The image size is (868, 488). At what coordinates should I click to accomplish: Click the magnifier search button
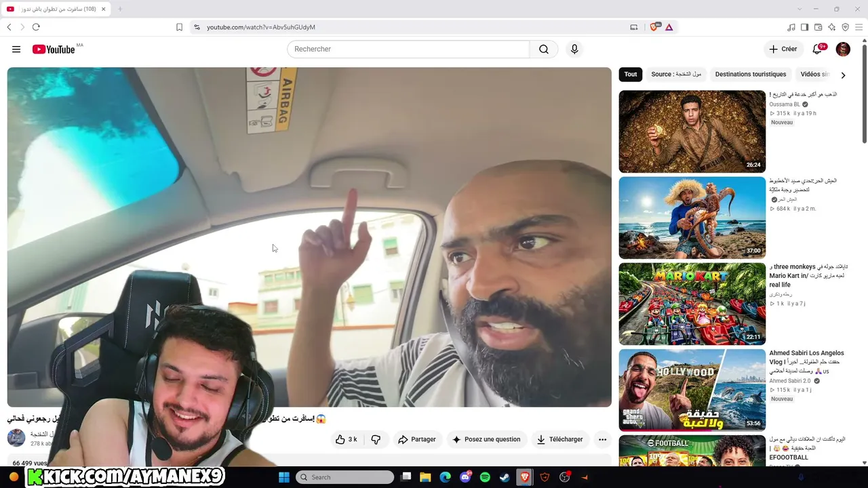click(x=544, y=49)
